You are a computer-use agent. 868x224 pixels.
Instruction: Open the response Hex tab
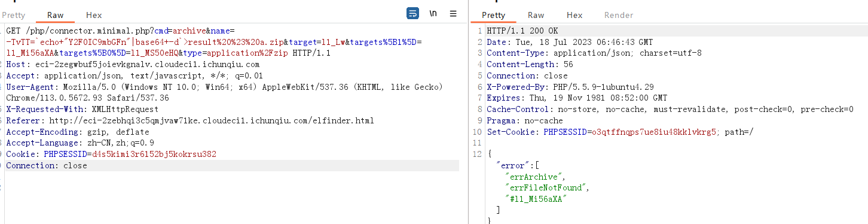[574, 15]
